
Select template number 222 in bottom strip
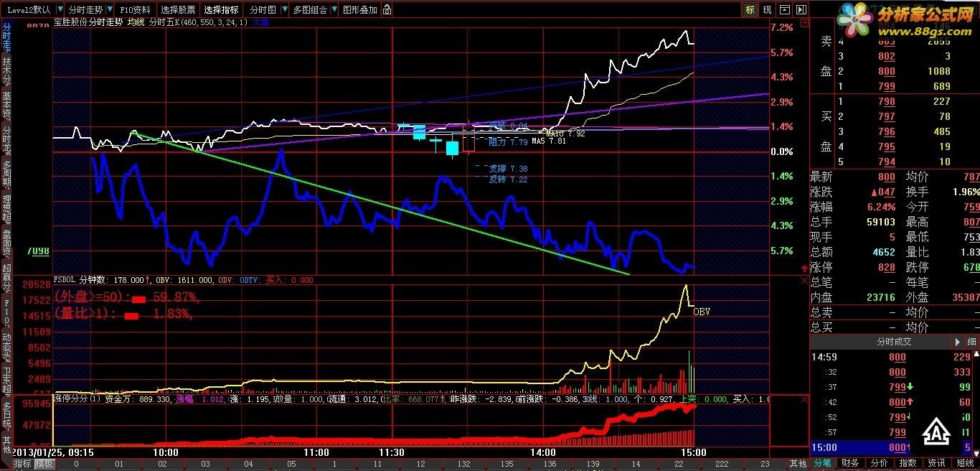tap(722, 464)
